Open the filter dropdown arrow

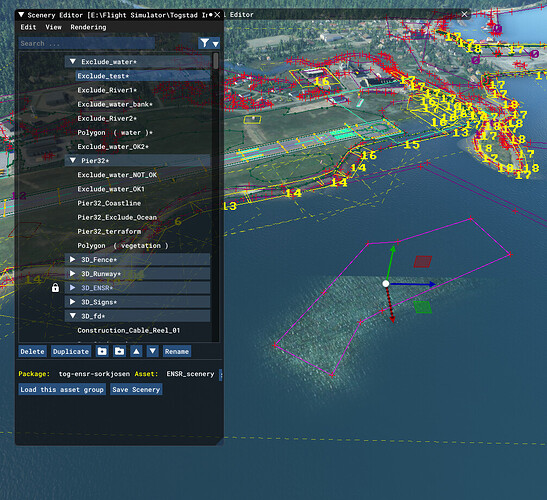click(216, 44)
